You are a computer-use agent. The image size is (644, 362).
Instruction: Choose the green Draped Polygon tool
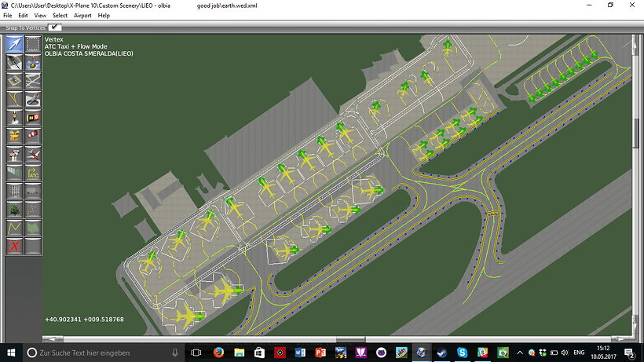pos(33,228)
